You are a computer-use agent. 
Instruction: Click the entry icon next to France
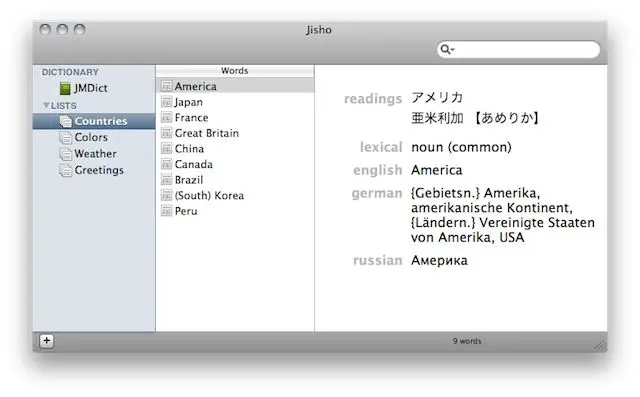[x=166, y=117]
